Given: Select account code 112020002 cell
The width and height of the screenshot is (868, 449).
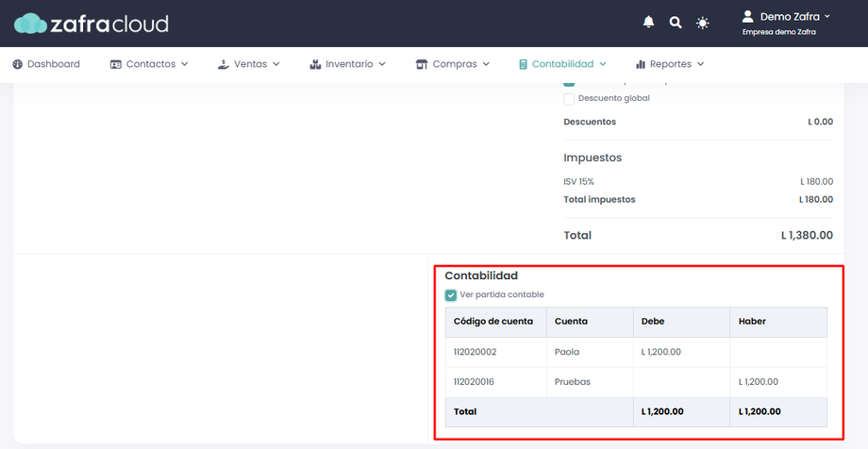Looking at the screenshot, I should tap(496, 352).
